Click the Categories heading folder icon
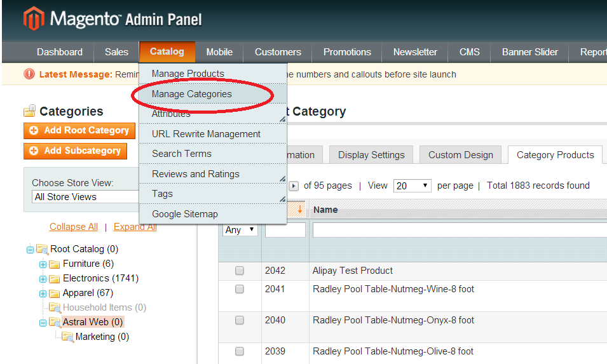The width and height of the screenshot is (607, 364). [x=29, y=112]
